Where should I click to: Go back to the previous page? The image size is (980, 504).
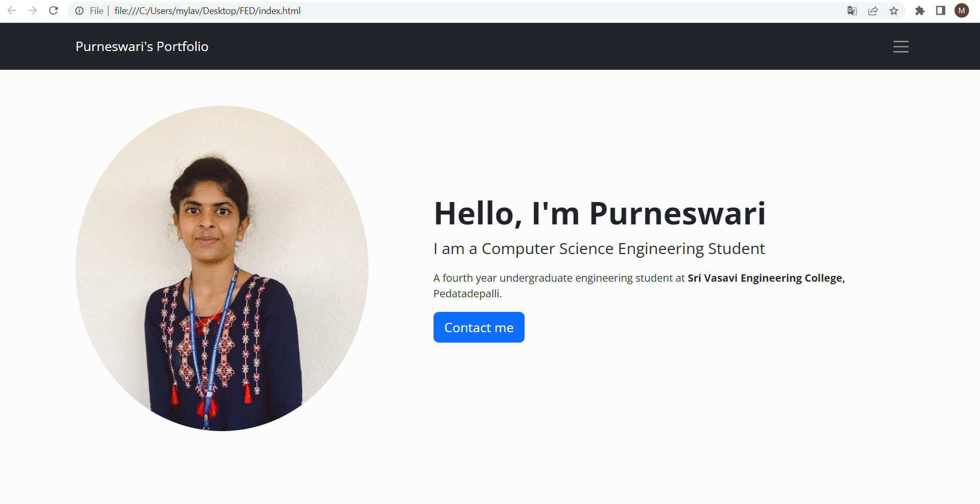pos(11,10)
